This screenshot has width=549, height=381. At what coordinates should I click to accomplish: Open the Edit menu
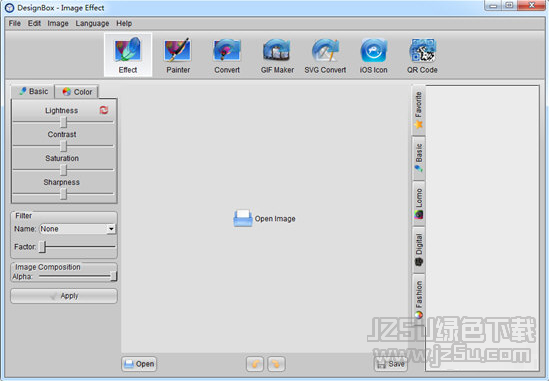(34, 23)
